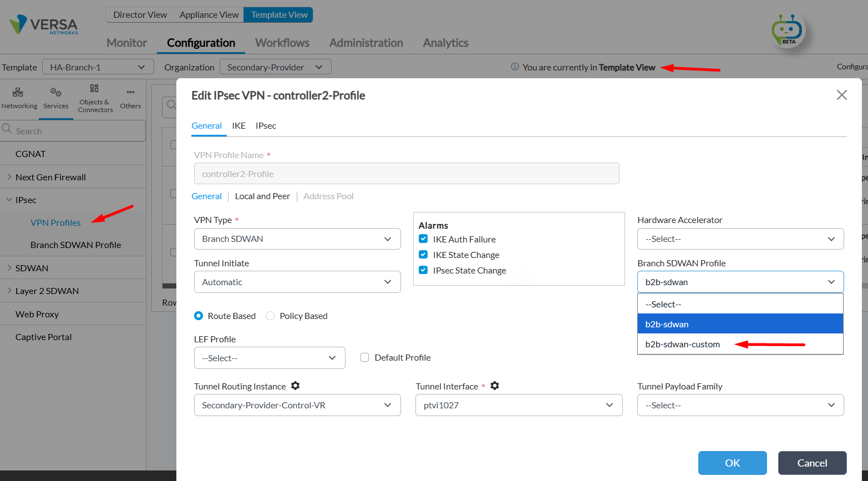
Task: Open the Analytics main menu
Action: pyautogui.click(x=445, y=43)
